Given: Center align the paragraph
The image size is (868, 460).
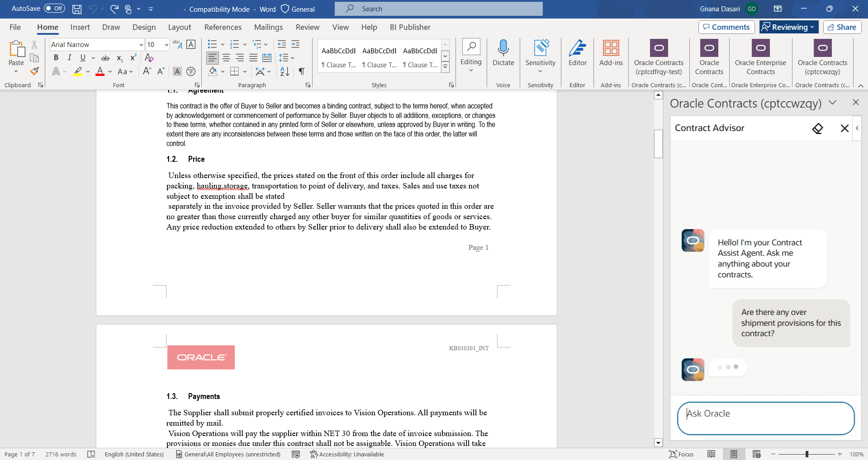Looking at the screenshot, I should coord(226,58).
